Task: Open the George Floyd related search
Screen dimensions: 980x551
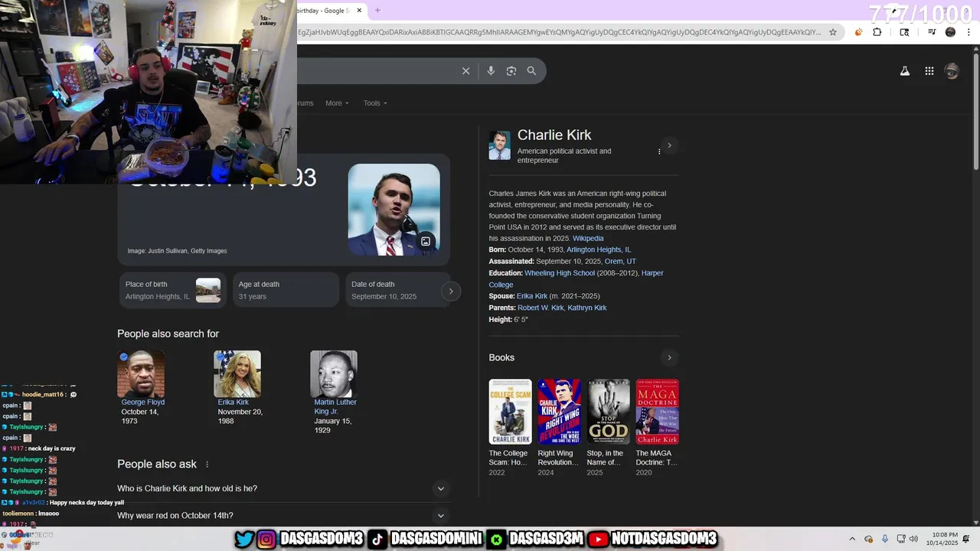Action: point(142,387)
